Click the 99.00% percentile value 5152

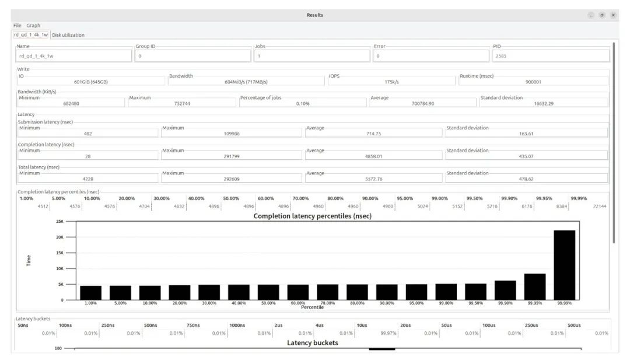[457, 206]
